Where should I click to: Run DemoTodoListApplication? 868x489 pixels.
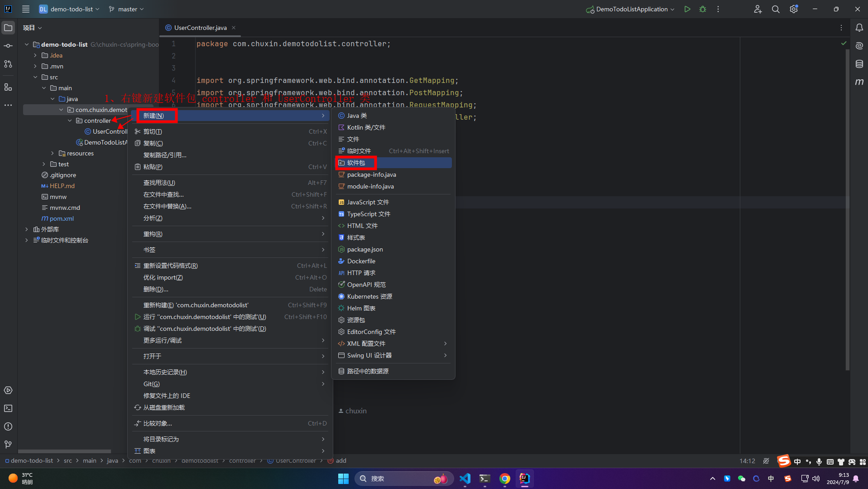(x=687, y=9)
